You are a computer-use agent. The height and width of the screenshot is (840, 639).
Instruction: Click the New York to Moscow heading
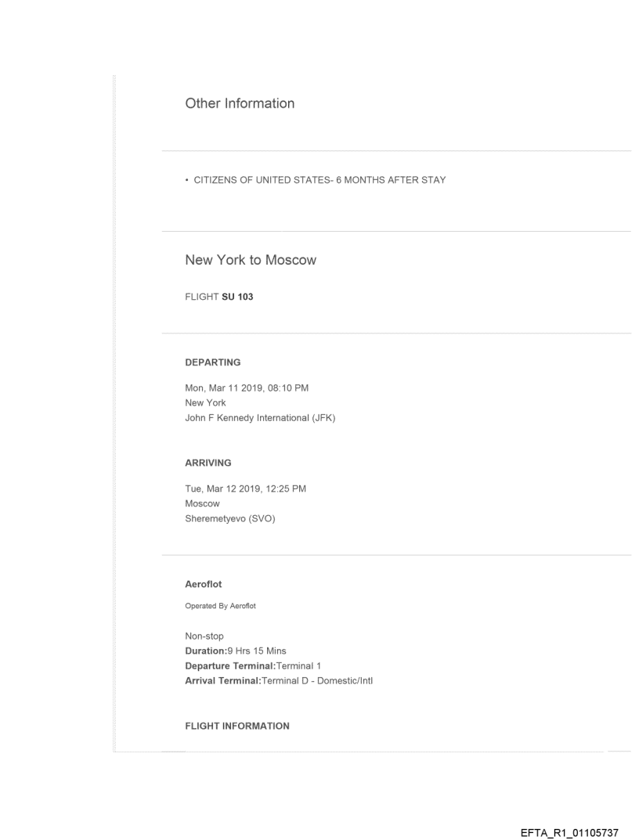coord(251,260)
